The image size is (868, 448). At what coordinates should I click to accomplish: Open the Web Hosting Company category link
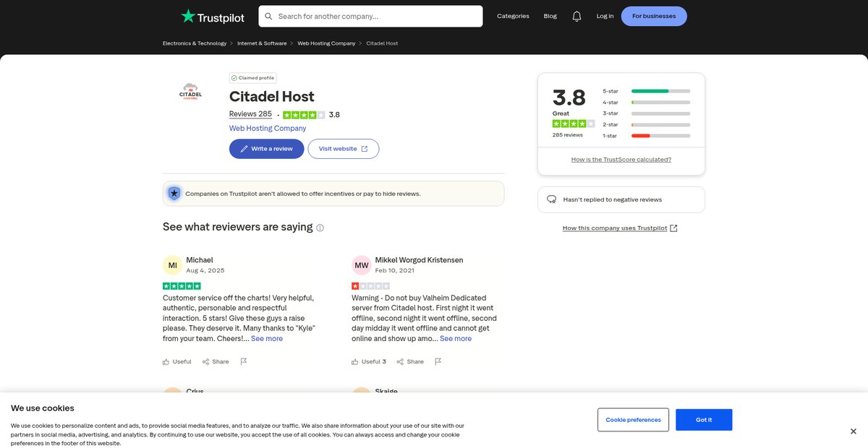click(268, 128)
